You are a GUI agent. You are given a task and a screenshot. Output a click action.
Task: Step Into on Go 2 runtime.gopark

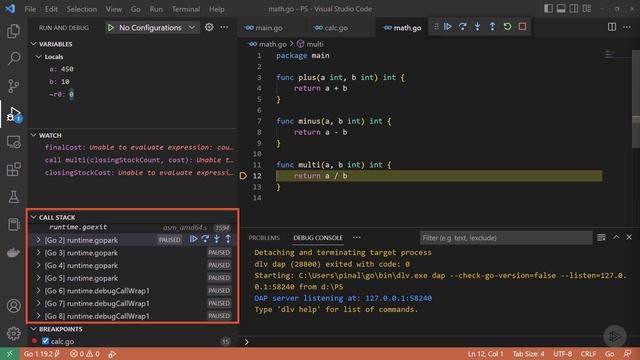[x=217, y=239]
